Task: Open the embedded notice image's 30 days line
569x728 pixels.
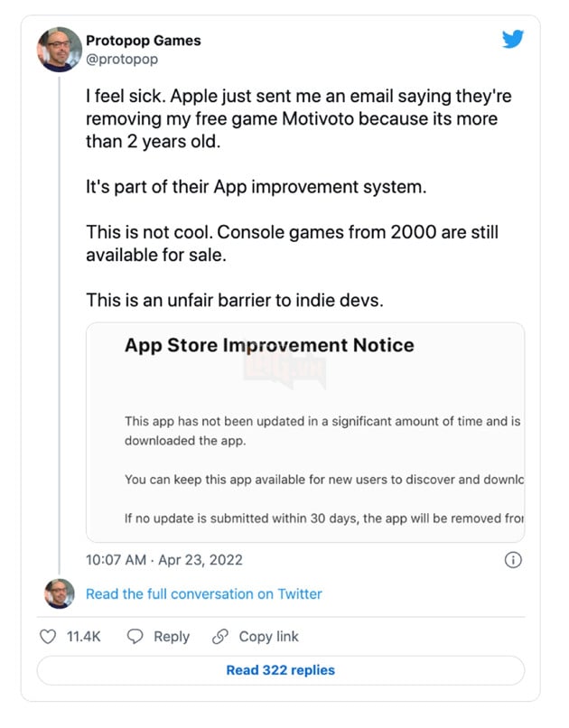Action: (324, 518)
